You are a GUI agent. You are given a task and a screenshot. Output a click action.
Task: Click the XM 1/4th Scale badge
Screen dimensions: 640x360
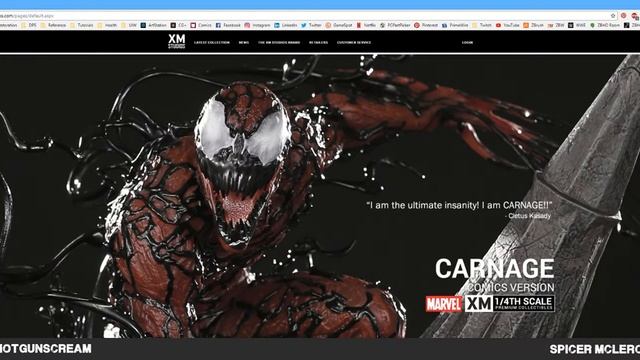point(509,304)
